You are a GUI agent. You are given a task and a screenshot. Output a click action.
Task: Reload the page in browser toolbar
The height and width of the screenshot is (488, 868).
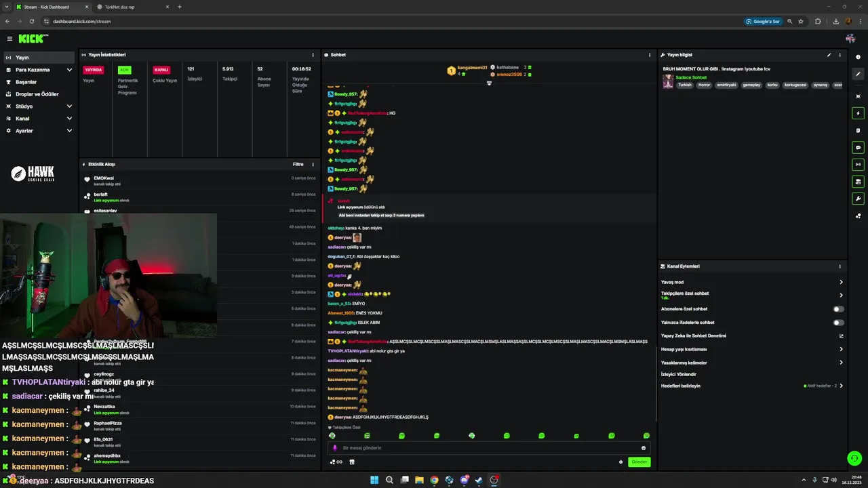coord(31,21)
